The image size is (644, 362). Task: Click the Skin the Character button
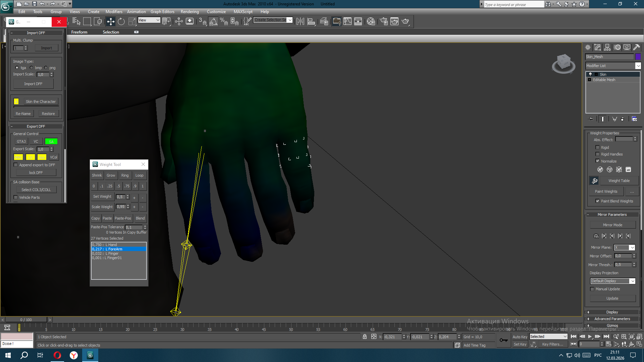point(41,102)
